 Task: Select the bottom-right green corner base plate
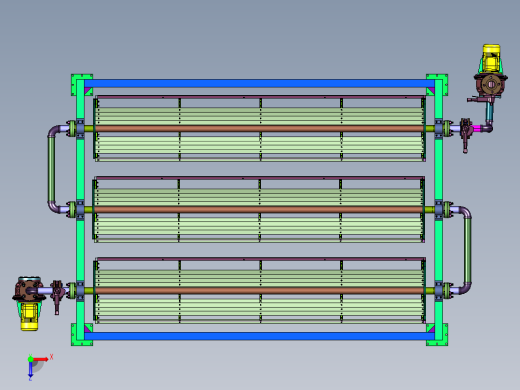point(445,335)
